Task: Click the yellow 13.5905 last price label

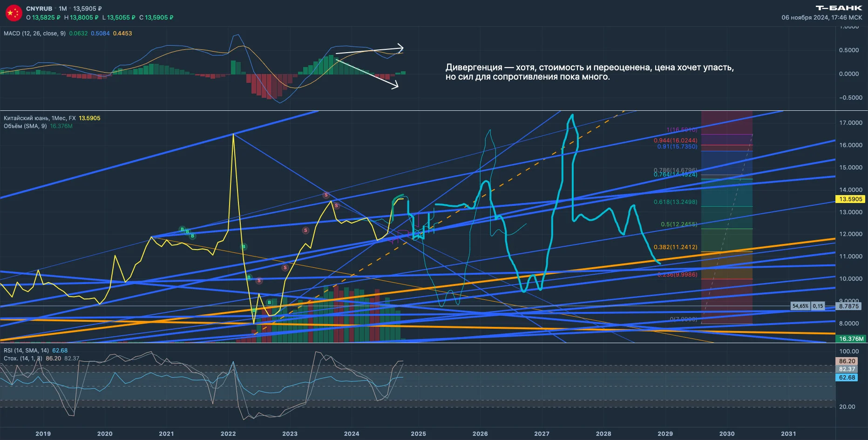Action: (x=851, y=199)
